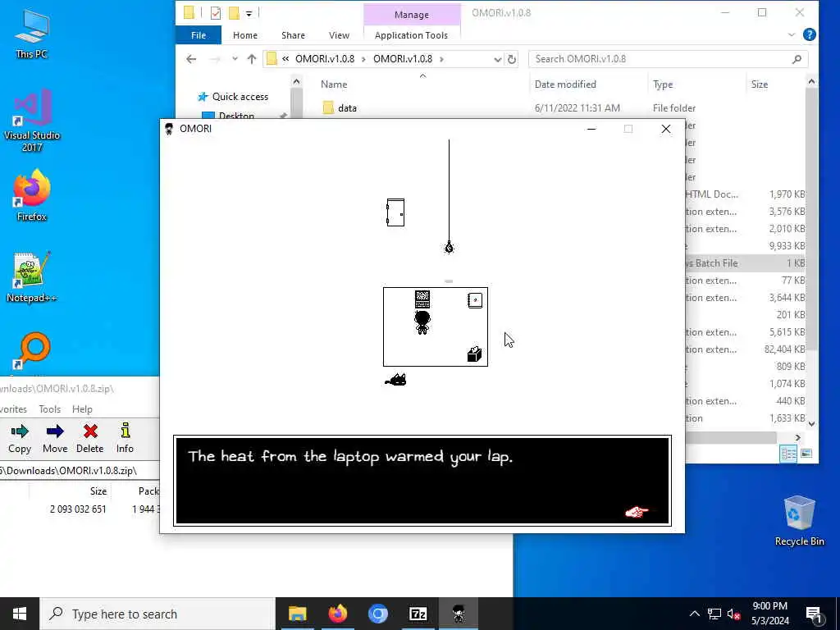The height and width of the screenshot is (630, 840).
Task: Expand Explorer address history dropdown
Action: pos(497,59)
